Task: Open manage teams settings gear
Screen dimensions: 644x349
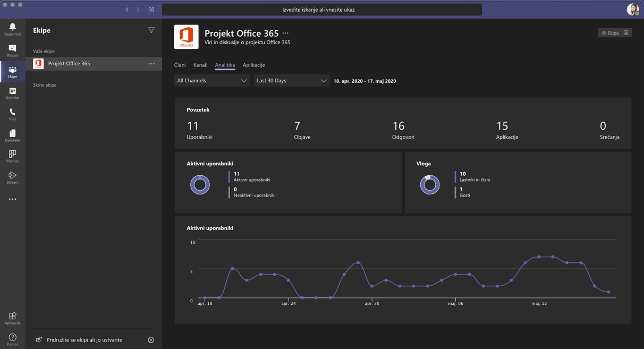Action: coord(151,340)
